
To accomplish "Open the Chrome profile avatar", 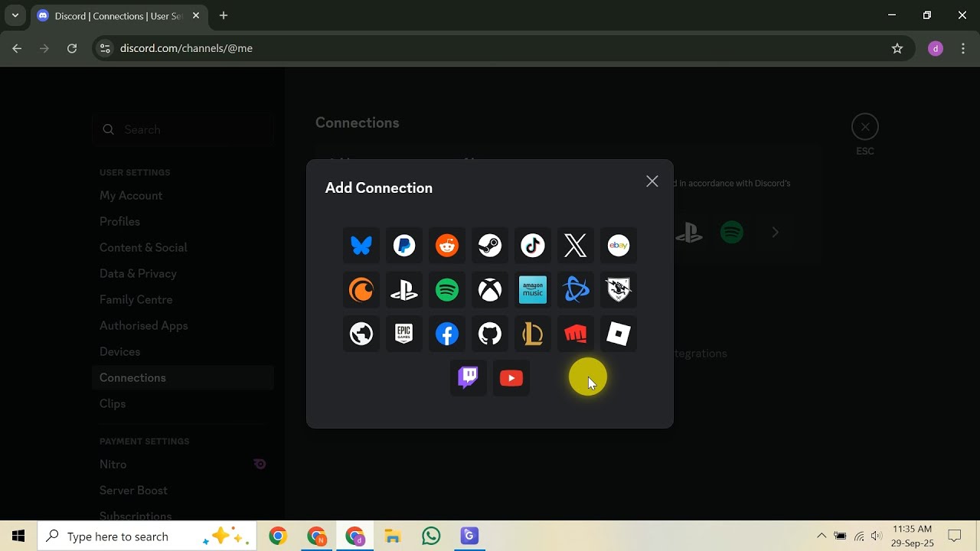I will pyautogui.click(x=935, y=48).
